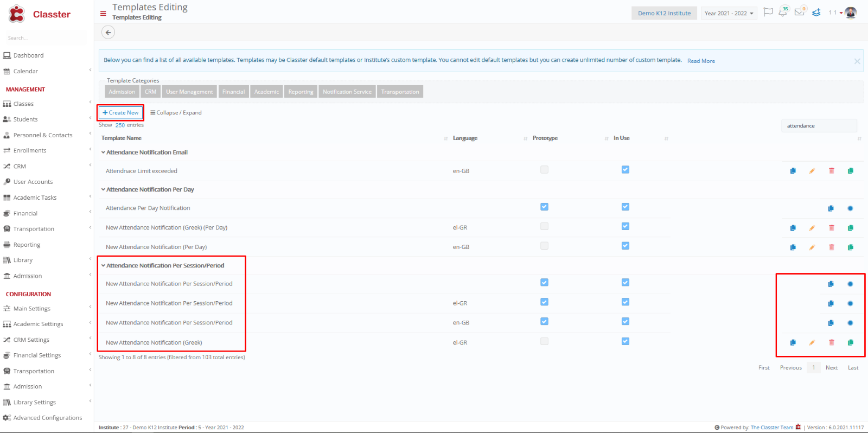
Task: Delete the New Attendance Notification (Per Day) template
Action: [x=831, y=247]
